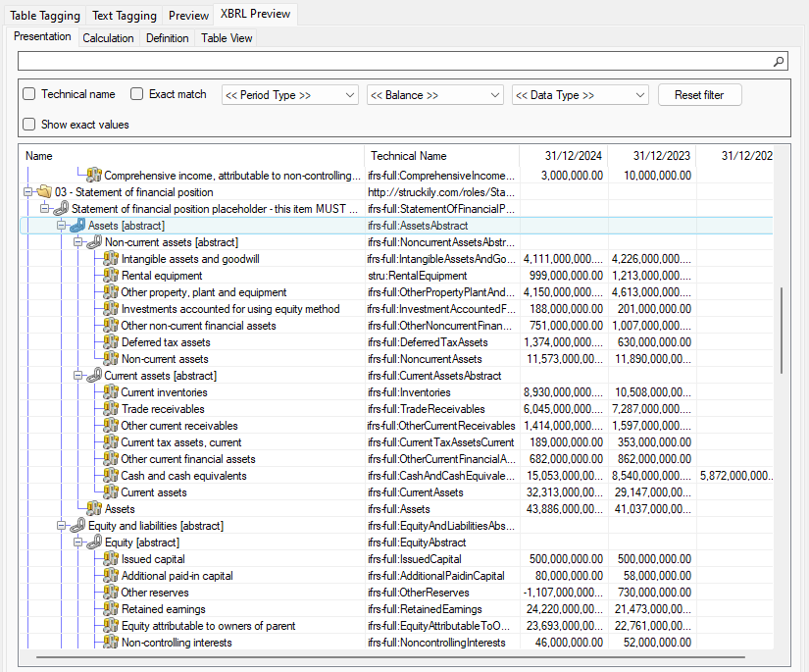Click the vertical scrollbar thumb
Viewport: 809px width, 672px height.
click(782, 331)
